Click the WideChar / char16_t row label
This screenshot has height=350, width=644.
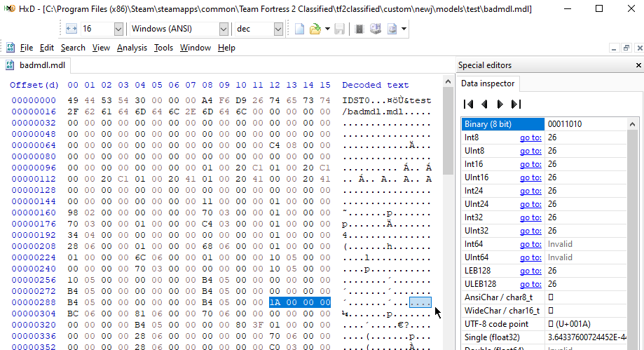[502, 311]
